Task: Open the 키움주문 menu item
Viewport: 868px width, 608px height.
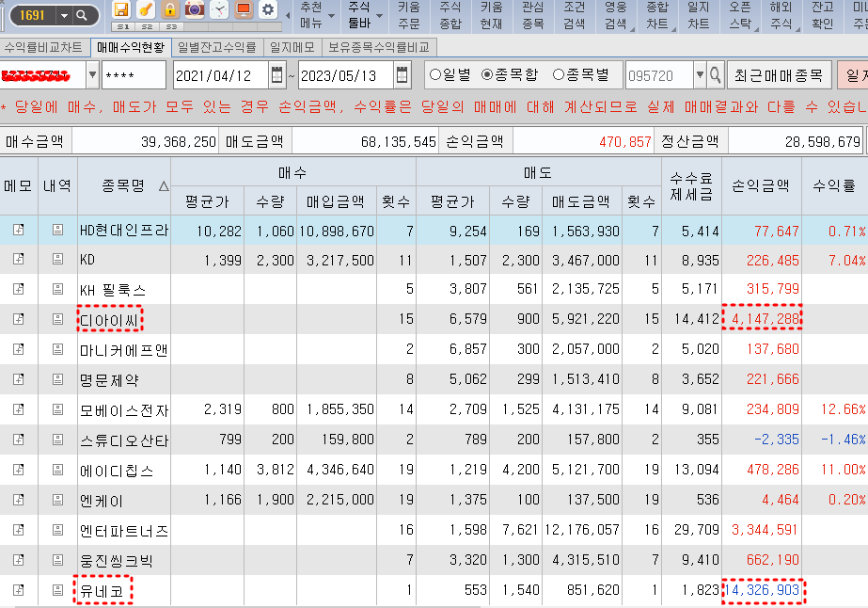Action: click(409, 15)
